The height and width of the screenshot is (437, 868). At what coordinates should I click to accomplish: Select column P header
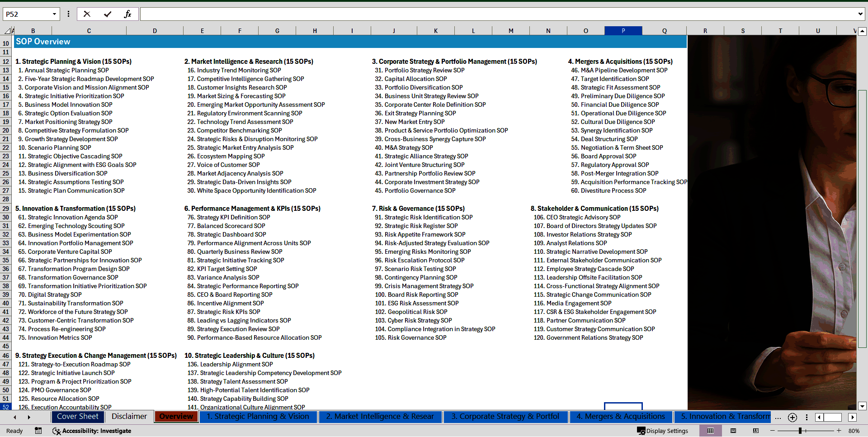[x=623, y=31]
